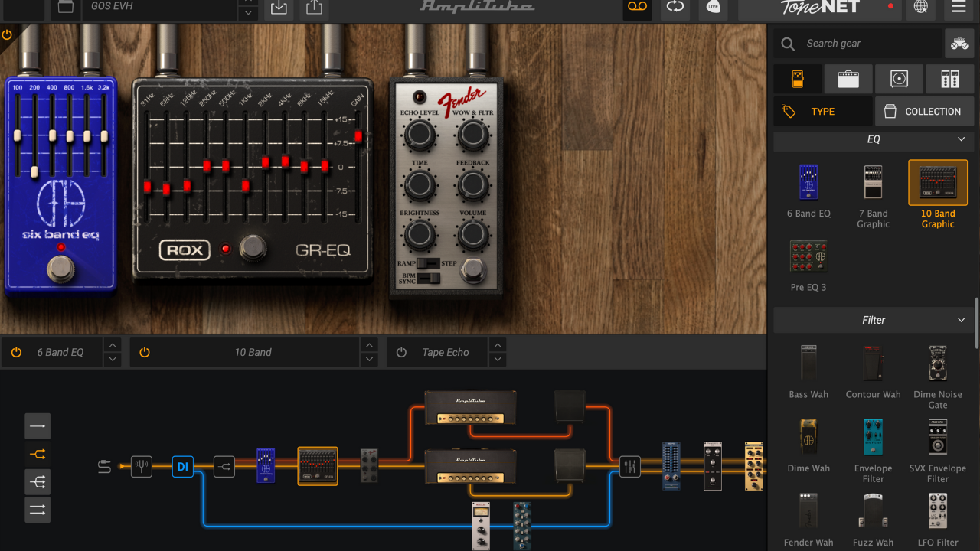The width and height of the screenshot is (980, 551).
Task: Filter gear by COLLECTION
Action: (925, 112)
